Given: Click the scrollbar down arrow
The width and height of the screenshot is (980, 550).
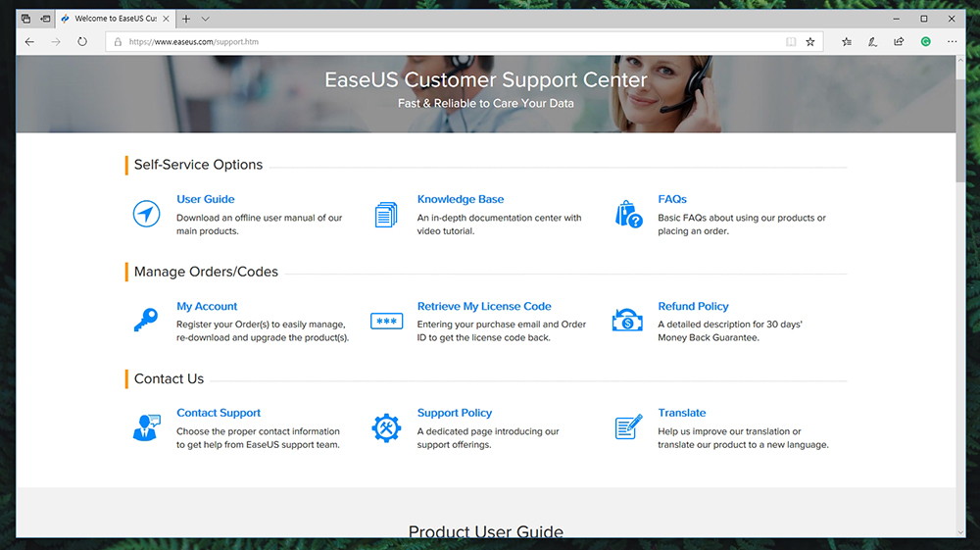Looking at the screenshot, I should (960, 532).
